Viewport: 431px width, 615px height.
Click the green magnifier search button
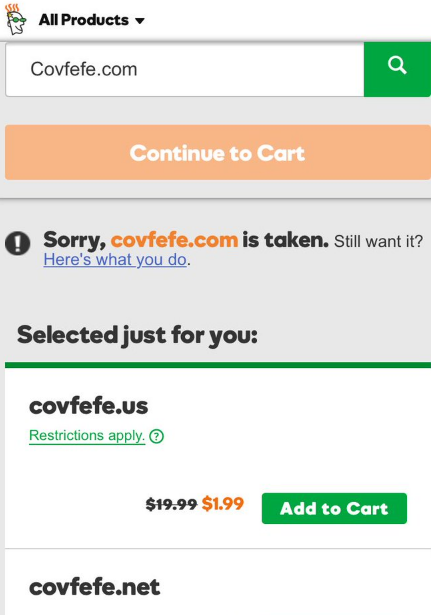(x=397, y=69)
